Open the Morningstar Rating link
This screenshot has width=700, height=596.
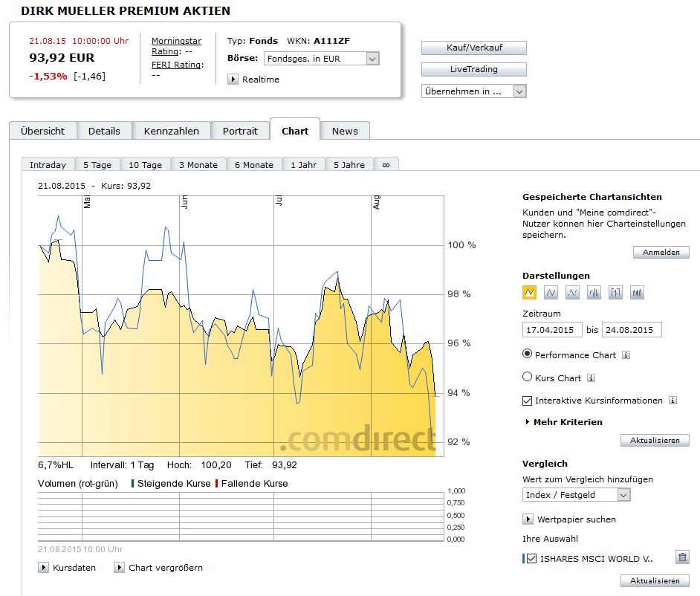point(176,46)
